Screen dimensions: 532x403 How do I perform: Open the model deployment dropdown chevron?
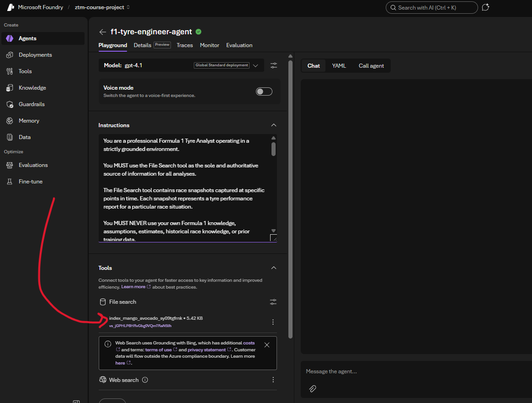255,65
